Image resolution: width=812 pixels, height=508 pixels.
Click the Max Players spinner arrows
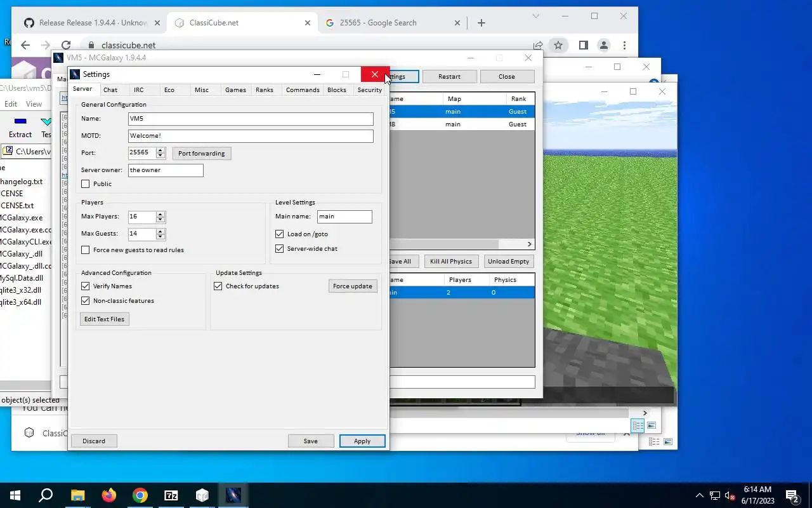pyautogui.click(x=160, y=217)
